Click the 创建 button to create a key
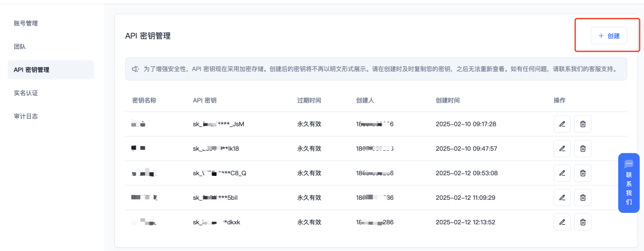Viewport: 644px width, 251px height. [609, 36]
